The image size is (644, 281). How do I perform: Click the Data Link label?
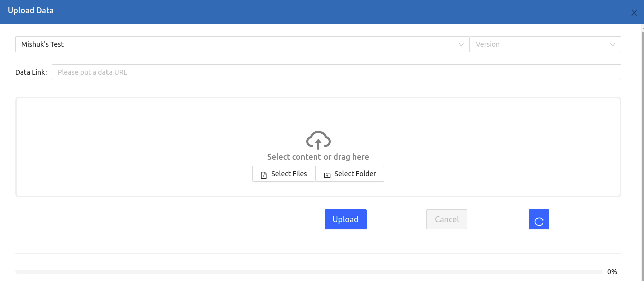point(31,72)
